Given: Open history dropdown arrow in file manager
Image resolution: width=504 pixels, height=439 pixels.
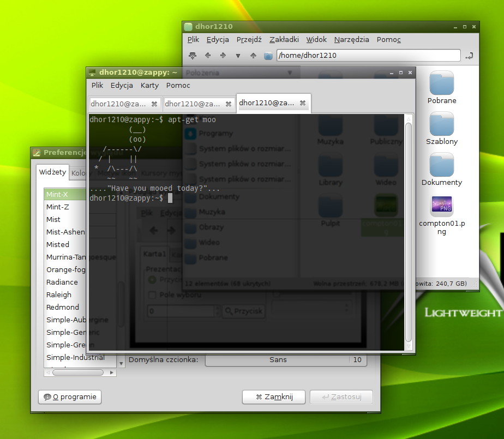Looking at the screenshot, I should pos(238,56).
